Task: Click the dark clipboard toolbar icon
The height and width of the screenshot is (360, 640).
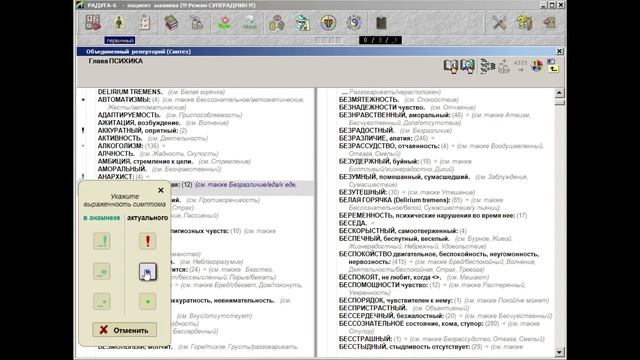Action: (x=381, y=23)
